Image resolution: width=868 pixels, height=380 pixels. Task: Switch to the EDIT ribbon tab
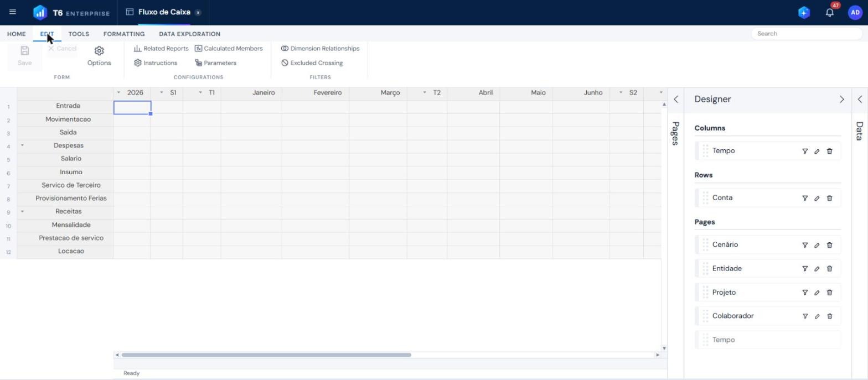47,34
